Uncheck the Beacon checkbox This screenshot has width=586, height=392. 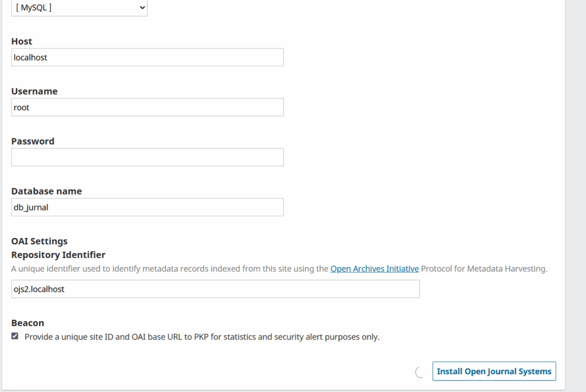click(15, 336)
